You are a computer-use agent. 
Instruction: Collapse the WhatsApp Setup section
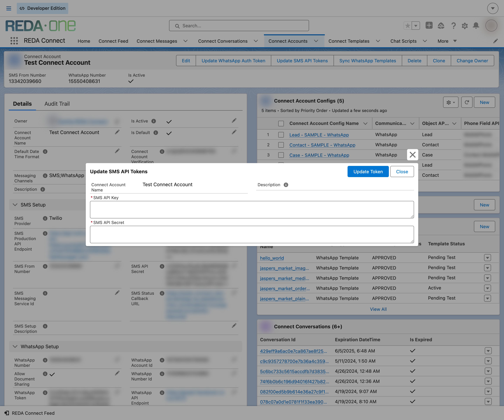click(15, 346)
